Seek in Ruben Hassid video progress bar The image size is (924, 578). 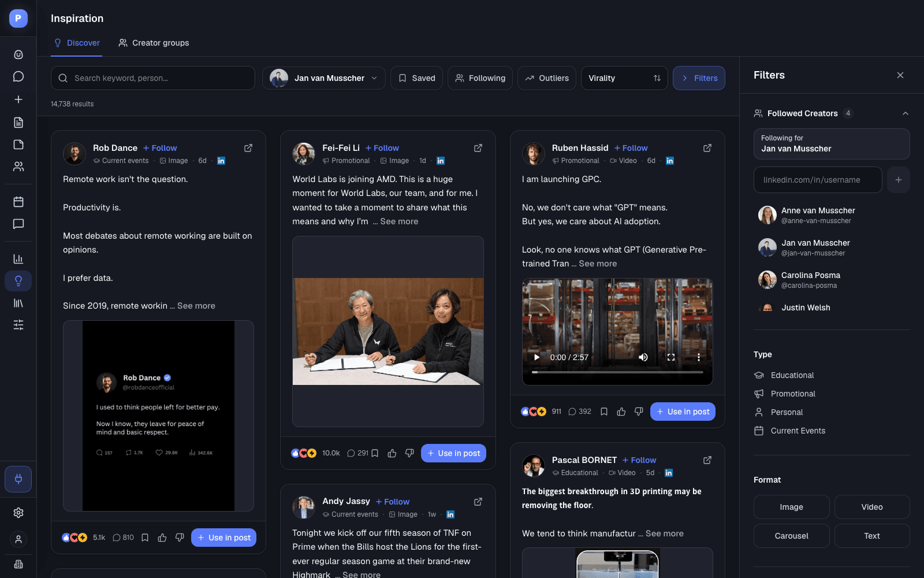(x=617, y=372)
